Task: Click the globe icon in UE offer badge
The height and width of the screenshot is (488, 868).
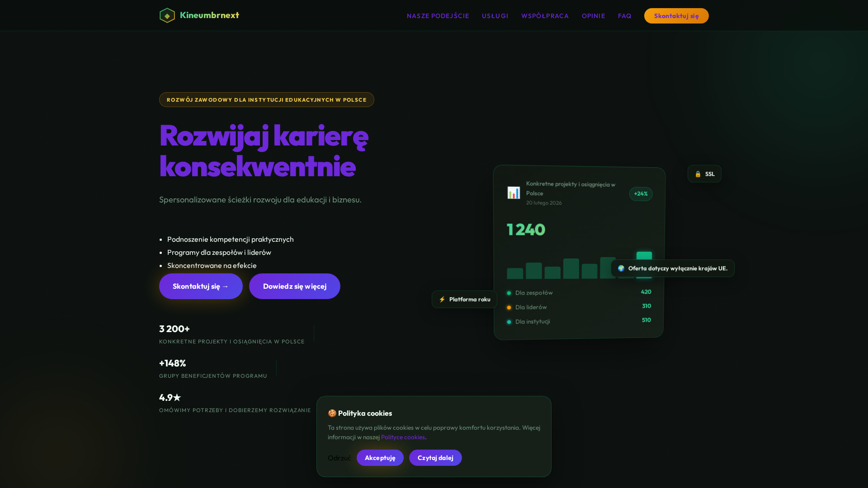Action: point(621,268)
